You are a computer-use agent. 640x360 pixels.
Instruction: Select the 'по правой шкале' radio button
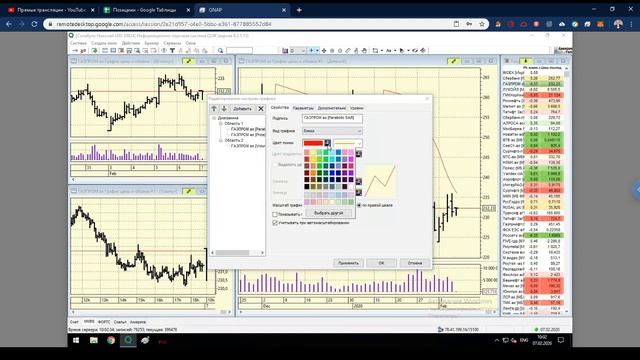click(359, 205)
